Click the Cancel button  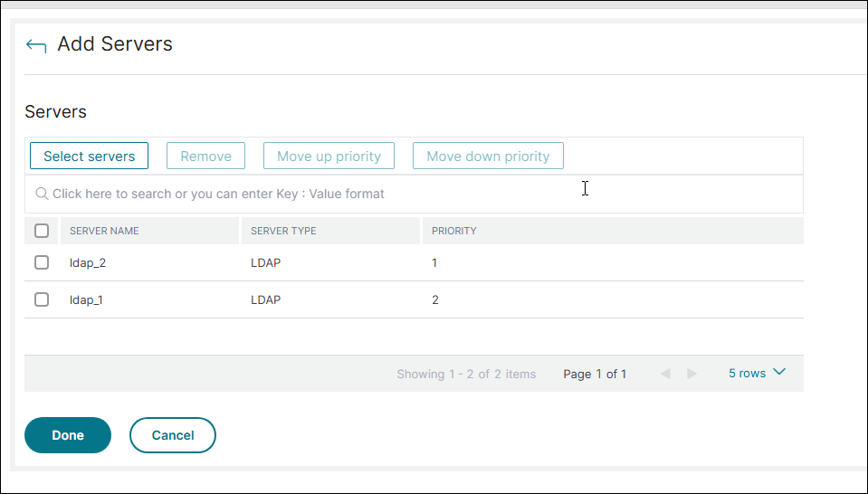173,435
